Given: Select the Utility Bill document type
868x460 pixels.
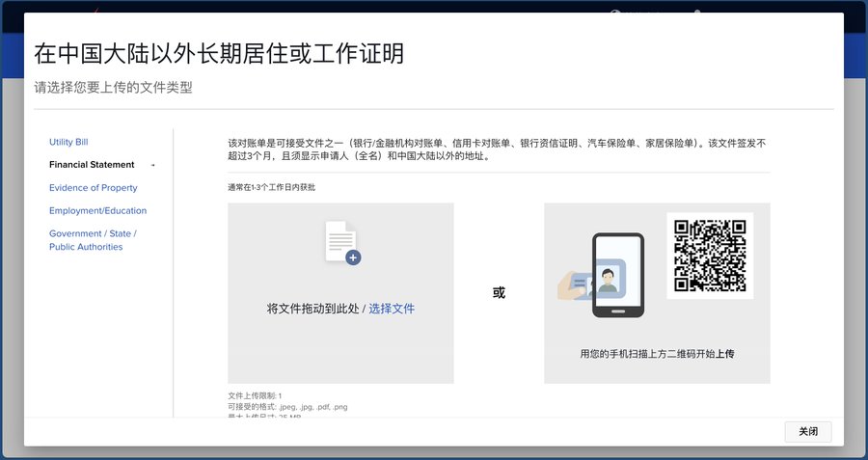Looking at the screenshot, I should pos(68,142).
